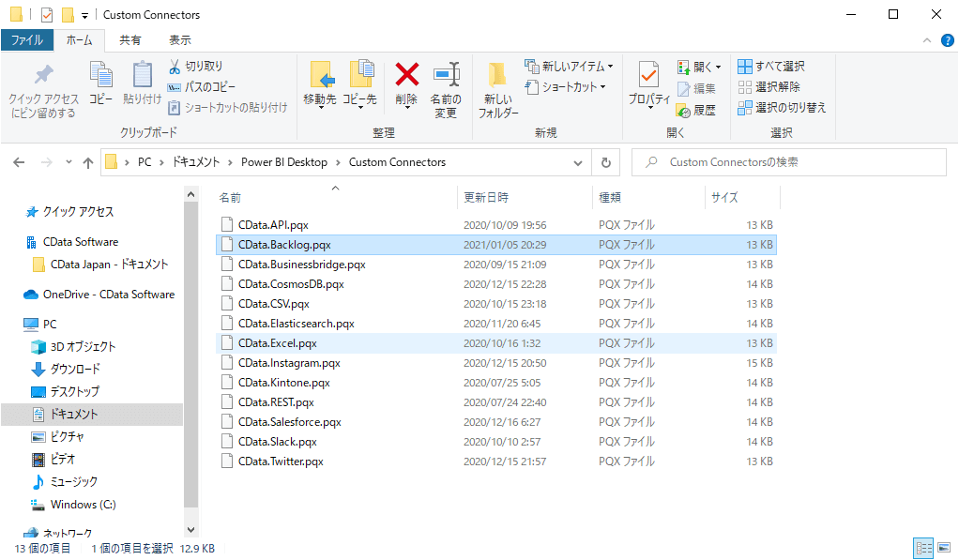Viewport: 959px width, 560px height.
Task: Click the Edit (編集) ribbon icon
Action: coord(684,89)
